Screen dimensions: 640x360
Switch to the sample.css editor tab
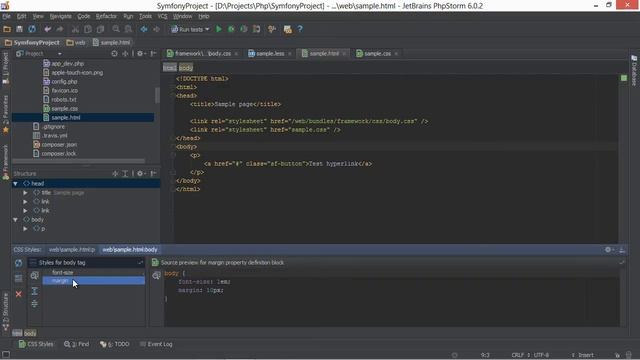coord(377,53)
